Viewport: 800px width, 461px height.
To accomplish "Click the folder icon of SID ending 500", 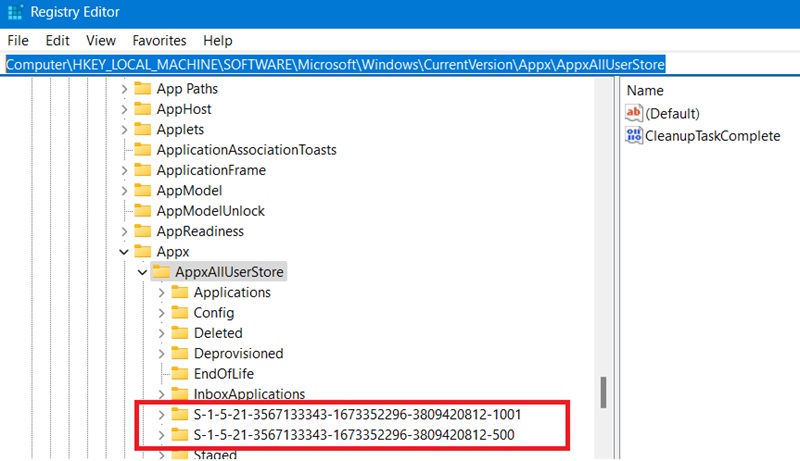I will (180, 434).
